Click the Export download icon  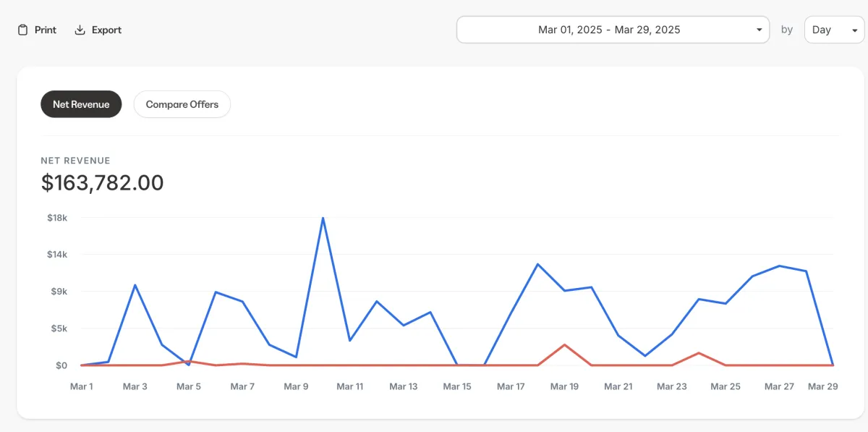(80, 30)
